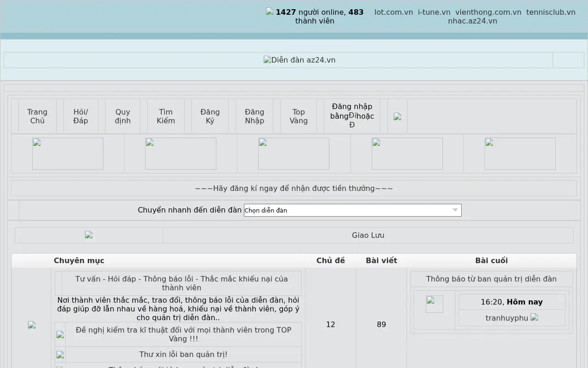Click the online users icon beside 1427
Screen dimensions: 588x368
pos(270,11)
